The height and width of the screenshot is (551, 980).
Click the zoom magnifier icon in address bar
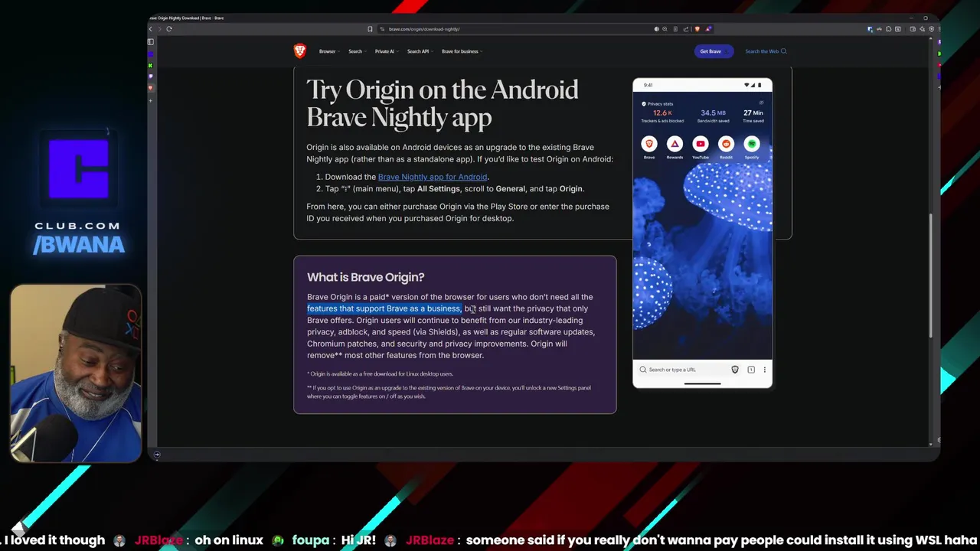[665, 29]
